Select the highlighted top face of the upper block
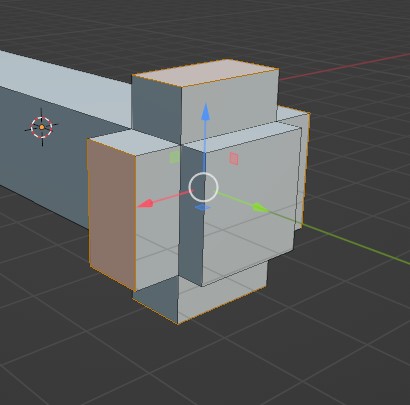This screenshot has width=410, height=405. click(x=206, y=73)
